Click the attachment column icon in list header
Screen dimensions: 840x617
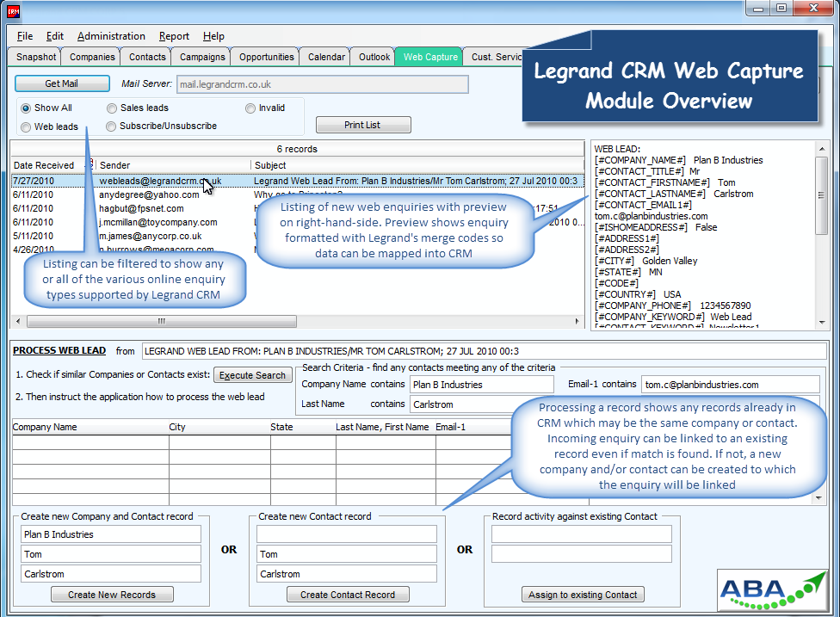90,164
